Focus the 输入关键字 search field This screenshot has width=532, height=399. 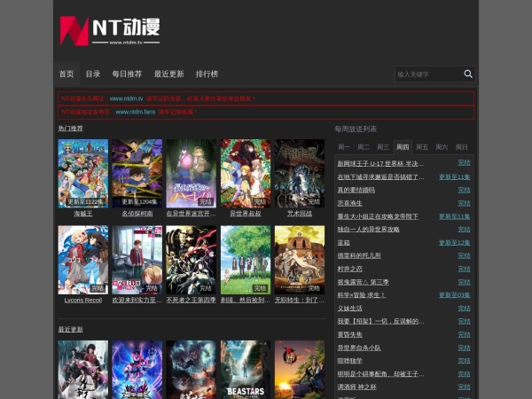click(427, 74)
